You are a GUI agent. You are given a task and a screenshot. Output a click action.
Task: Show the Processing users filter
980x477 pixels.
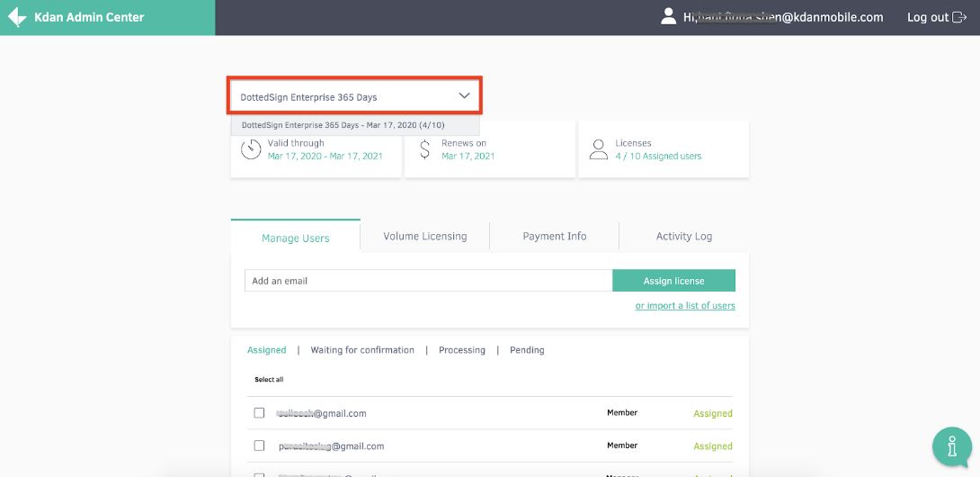coord(462,350)
